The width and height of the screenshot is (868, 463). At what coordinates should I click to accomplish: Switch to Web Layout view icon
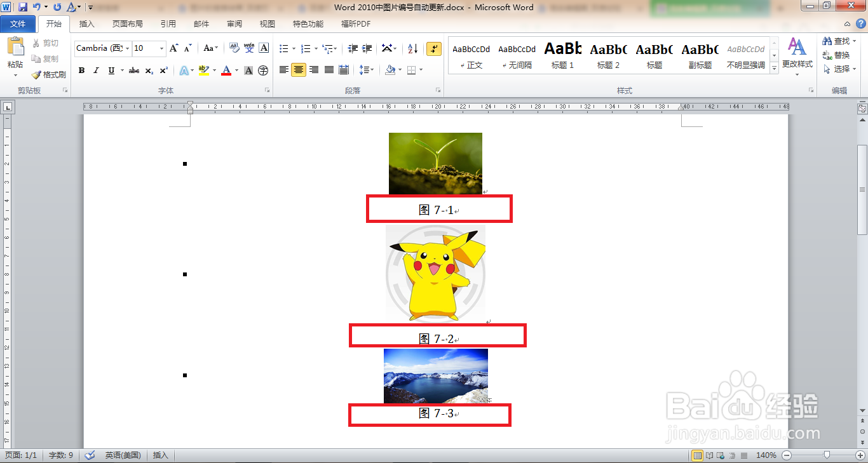point(719,455)
